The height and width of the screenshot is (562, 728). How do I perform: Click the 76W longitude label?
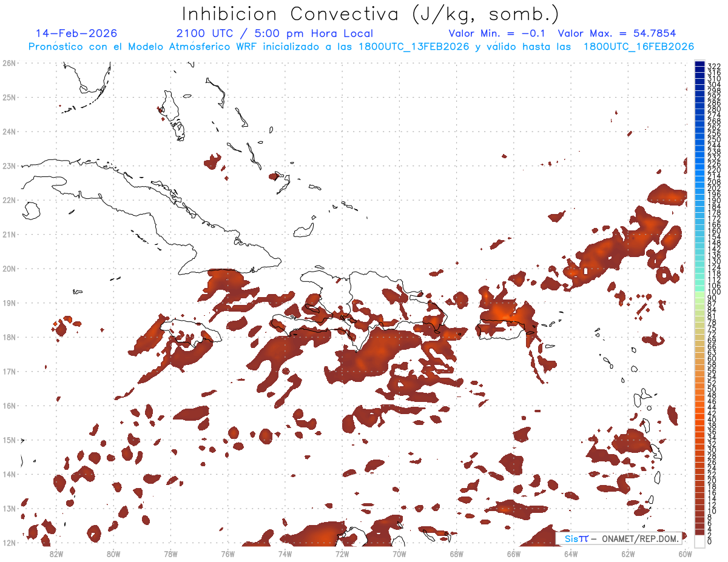[x=228, y=554]
